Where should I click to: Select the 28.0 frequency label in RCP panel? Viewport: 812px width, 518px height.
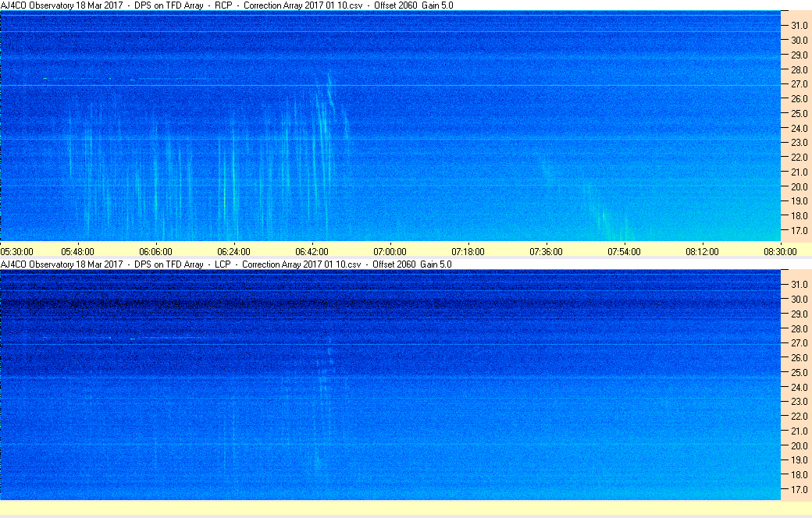coord(799,70)
